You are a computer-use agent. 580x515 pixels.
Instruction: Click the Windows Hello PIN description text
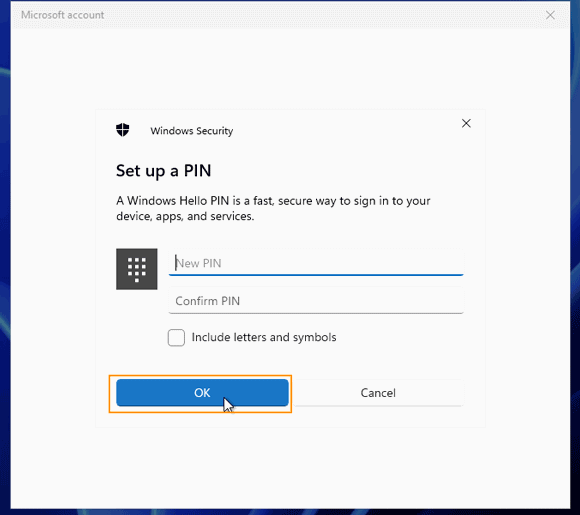click(273, 208)
